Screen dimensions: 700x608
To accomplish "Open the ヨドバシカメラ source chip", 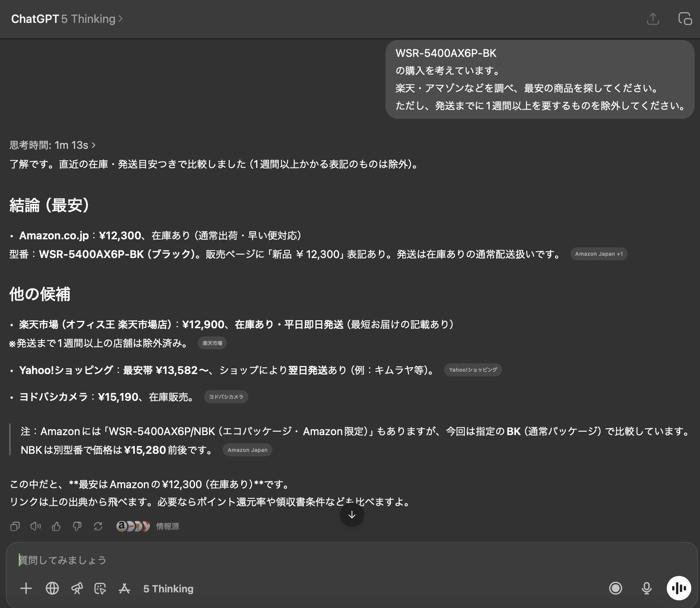I will click(226, 397).
